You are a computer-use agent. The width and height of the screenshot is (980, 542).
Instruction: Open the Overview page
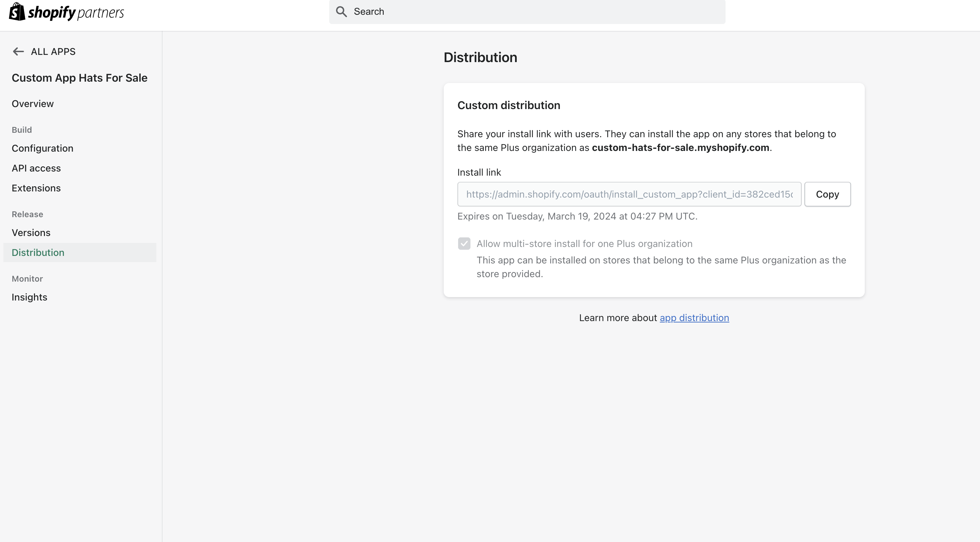pos(33,104)
